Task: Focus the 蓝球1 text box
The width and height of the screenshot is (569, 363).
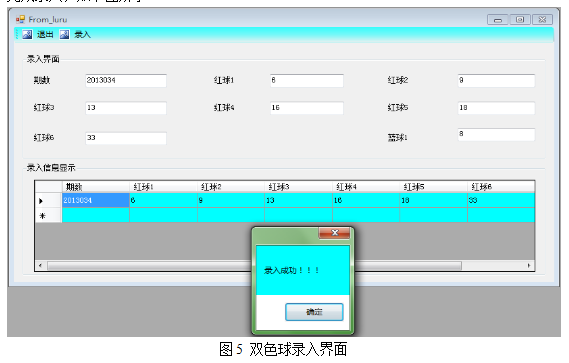Action: (x=496, y=134)
